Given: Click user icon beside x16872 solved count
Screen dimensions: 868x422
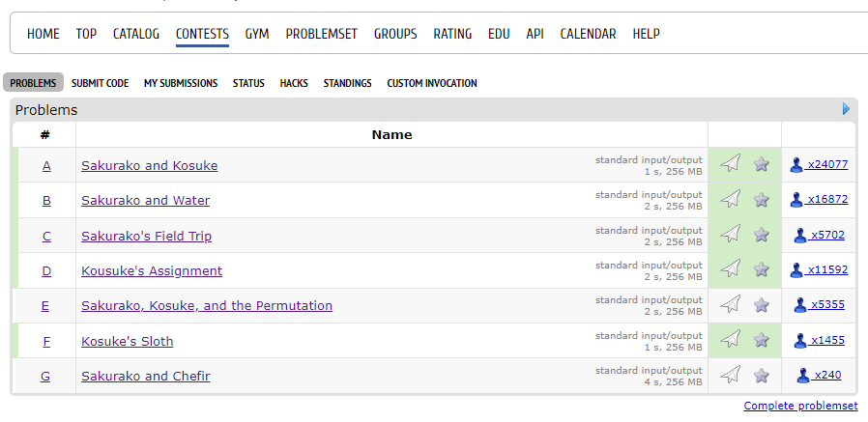Looking at the screenshot, I should (x=796, y=200).
